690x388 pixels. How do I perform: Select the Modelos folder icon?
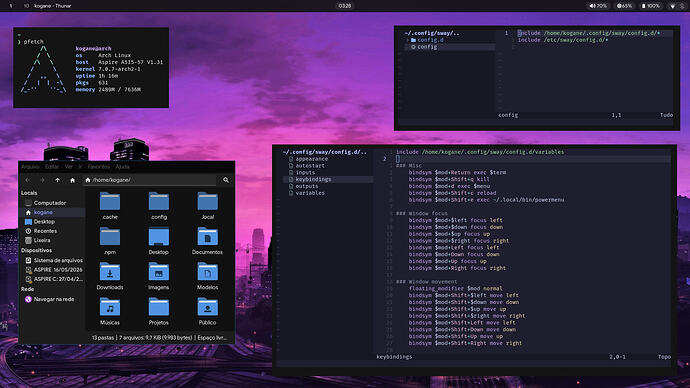tap(208, 271)
